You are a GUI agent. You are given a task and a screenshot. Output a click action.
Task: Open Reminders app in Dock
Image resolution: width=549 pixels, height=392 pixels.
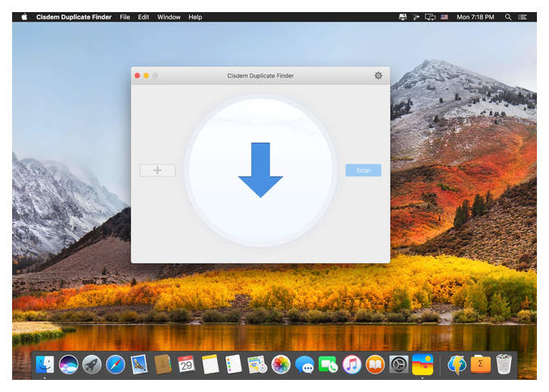click(x=233, y=365)
